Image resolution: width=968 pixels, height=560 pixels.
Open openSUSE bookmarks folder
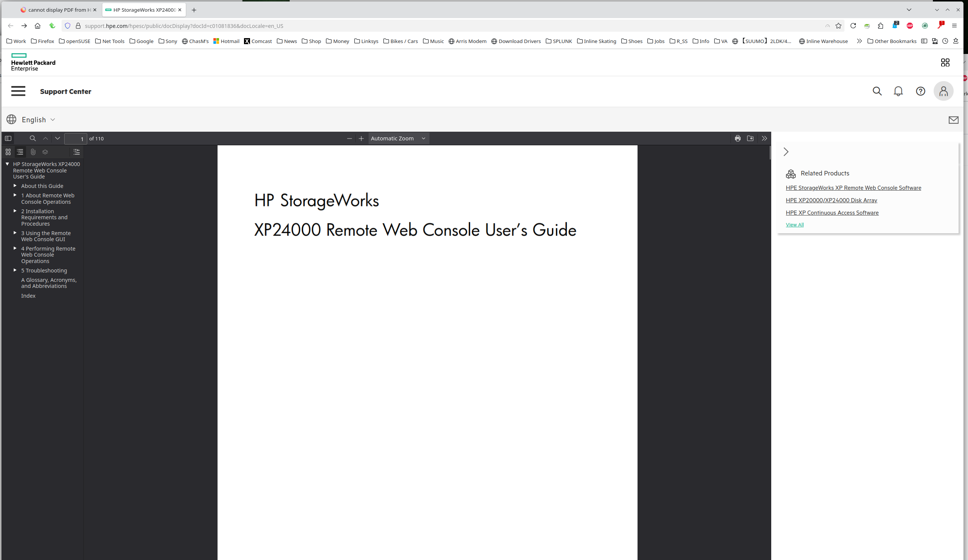74,41
